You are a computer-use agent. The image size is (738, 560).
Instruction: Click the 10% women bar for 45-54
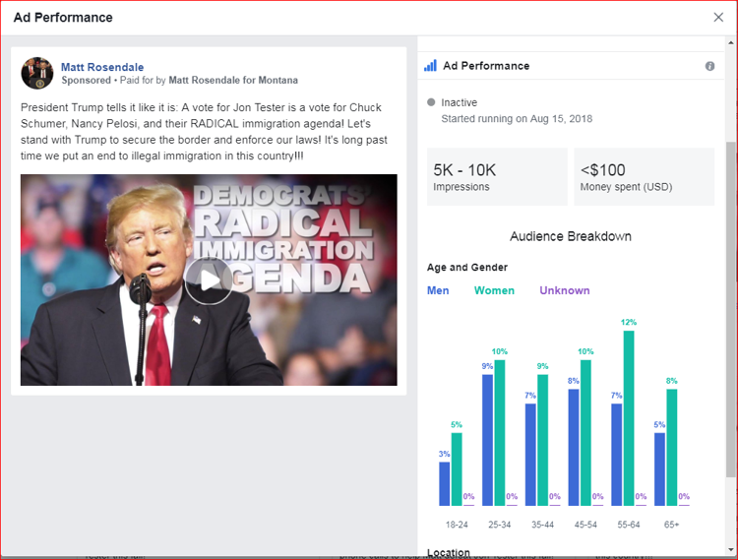tap(585, 433)
